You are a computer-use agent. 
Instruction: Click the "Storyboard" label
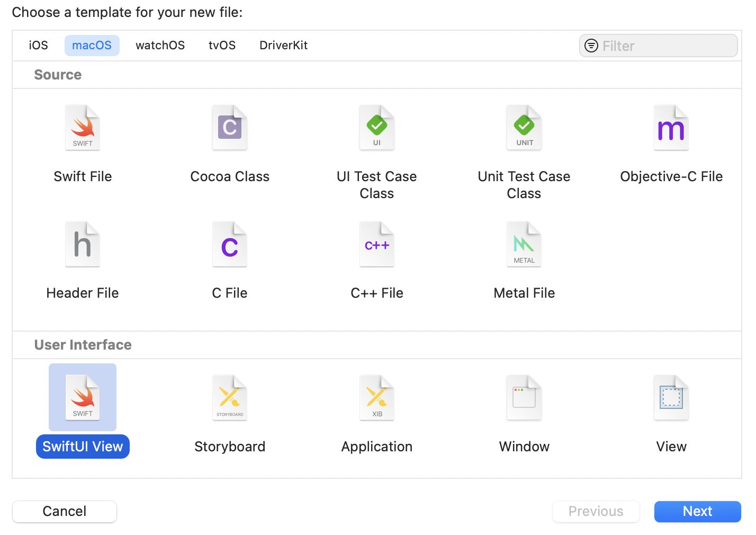pyautogui.click(x=230, y=447)
